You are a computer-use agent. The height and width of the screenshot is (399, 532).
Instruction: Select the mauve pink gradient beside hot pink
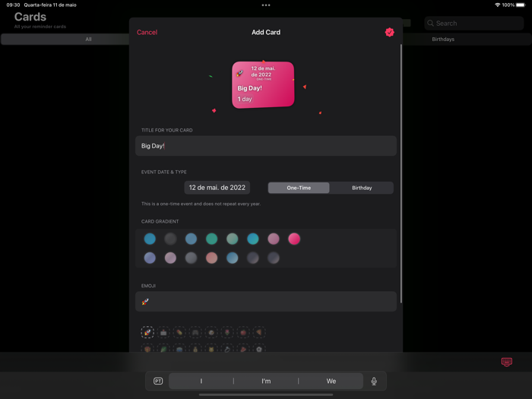[x=274, y=239]
